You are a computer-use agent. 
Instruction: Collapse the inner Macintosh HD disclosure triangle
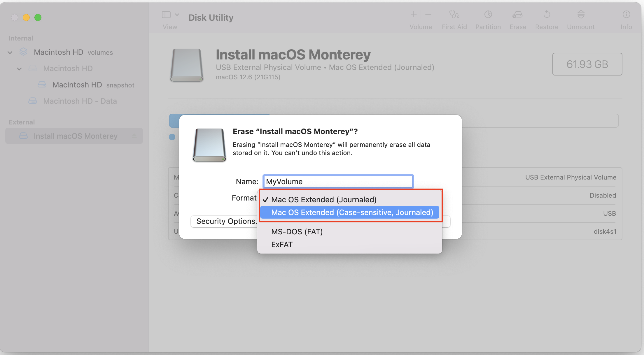19,68
